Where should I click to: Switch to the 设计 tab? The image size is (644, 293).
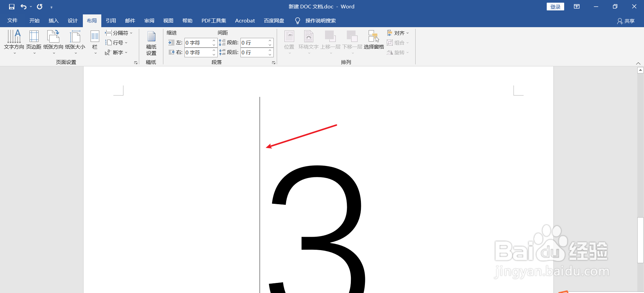(x=73, y=21)
